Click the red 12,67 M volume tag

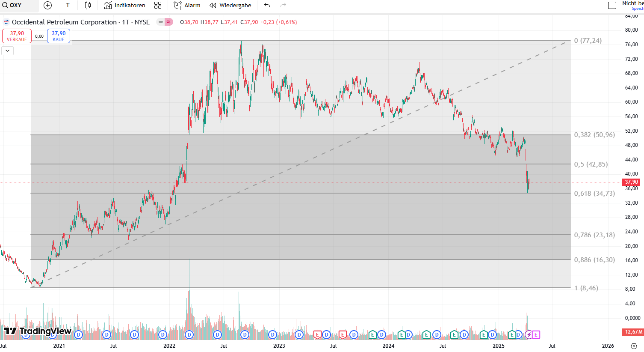(633, 332)
